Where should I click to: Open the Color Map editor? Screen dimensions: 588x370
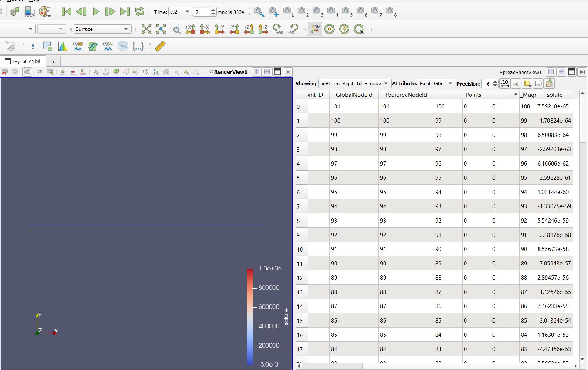pos(45,12)
